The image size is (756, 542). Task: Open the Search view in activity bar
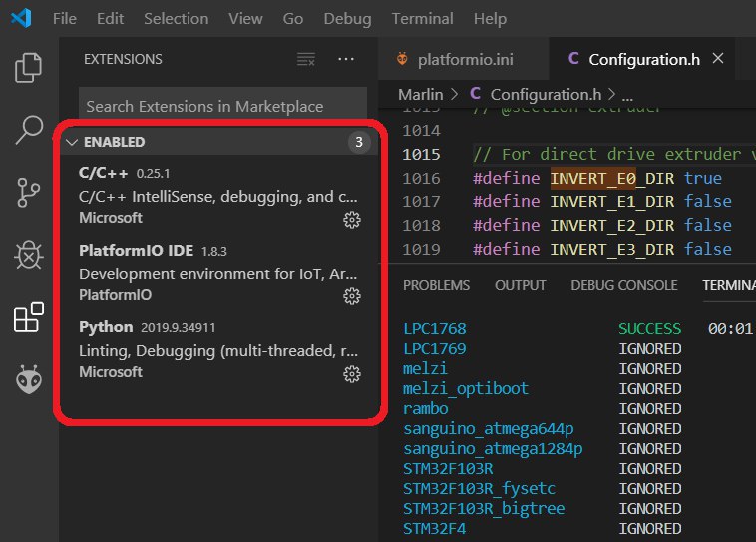(29, 130)
